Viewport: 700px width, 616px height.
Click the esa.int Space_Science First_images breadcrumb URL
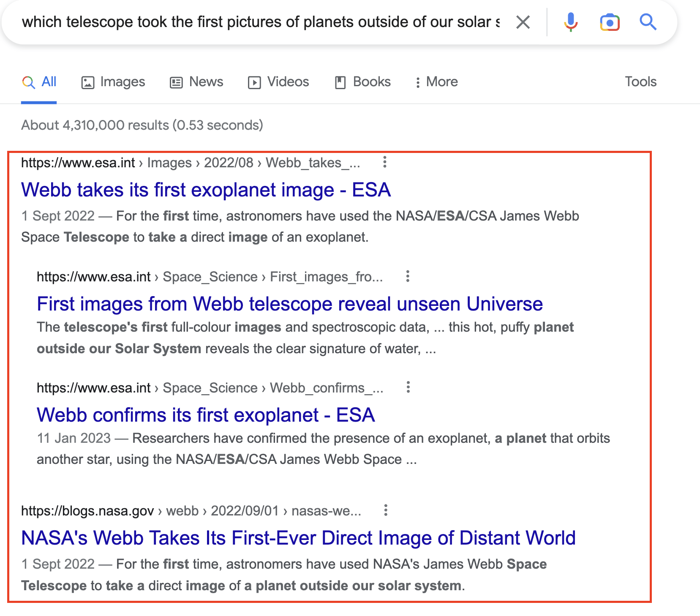[210, 277]
